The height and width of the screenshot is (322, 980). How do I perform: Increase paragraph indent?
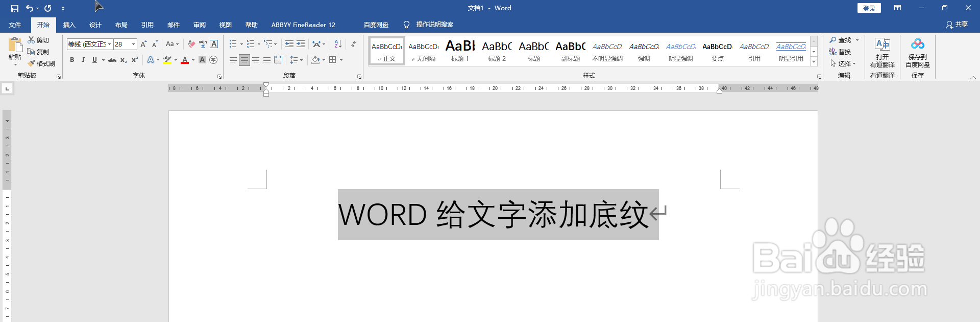tap(301, 44)
